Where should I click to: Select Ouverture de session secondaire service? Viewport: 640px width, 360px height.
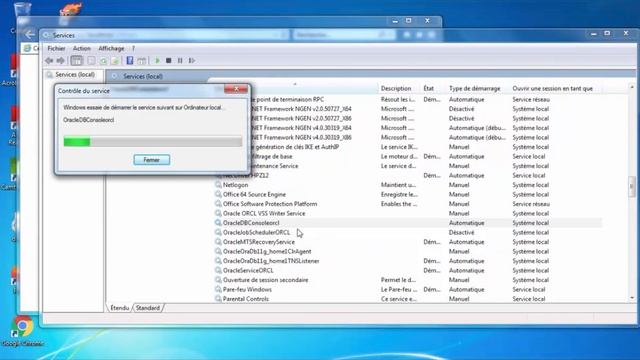(x=408, y=280)
